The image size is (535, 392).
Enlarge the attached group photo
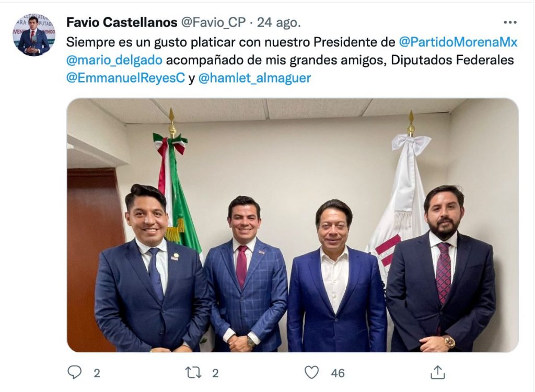293,225
